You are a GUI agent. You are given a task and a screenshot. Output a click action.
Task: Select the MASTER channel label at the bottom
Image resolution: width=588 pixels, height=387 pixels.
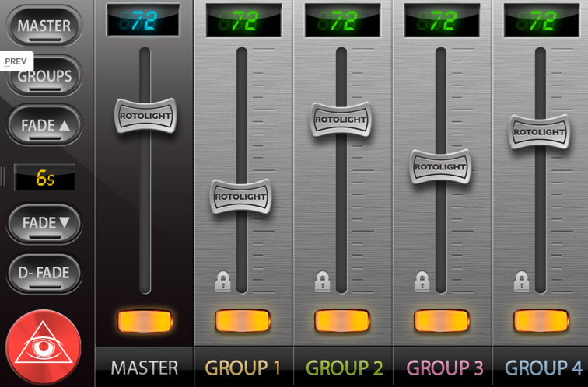pos(145,368)
